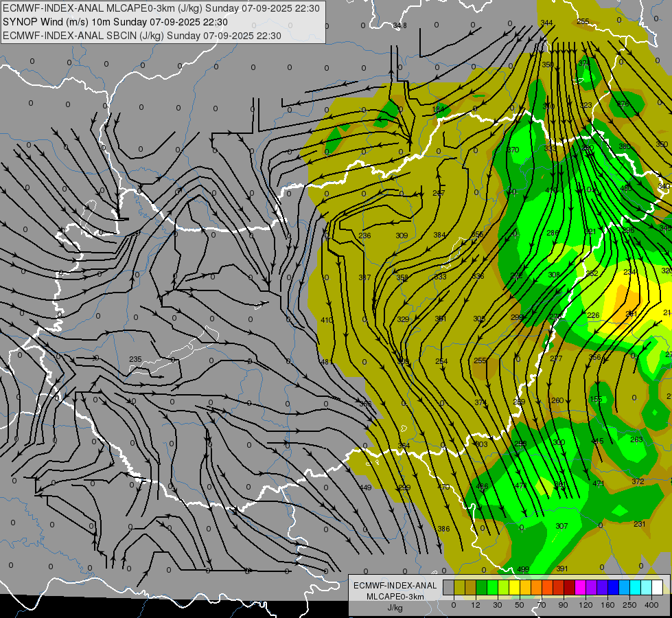Click the 499 value near the legend
This screenshot has width=672, height=618.
523,569
